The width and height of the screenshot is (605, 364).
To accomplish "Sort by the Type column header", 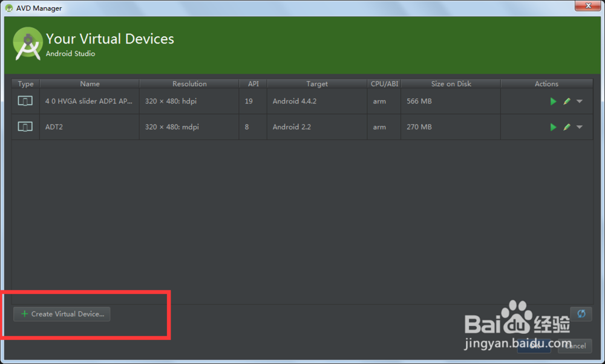I will [25, 83].
